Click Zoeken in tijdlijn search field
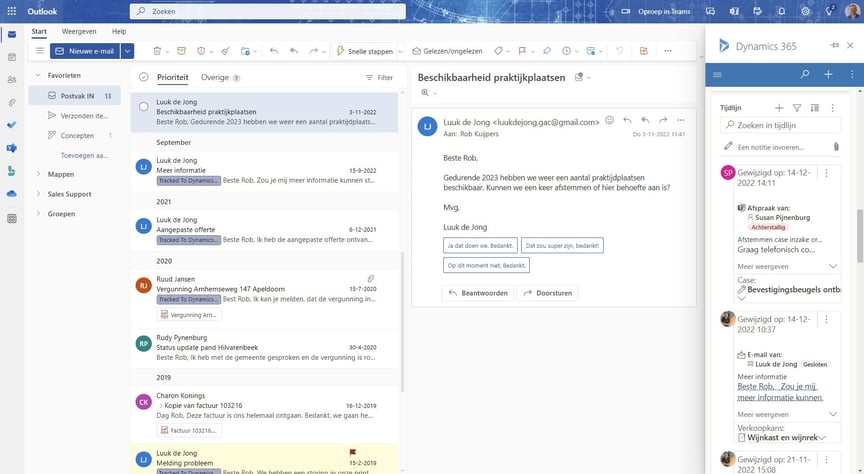 pyautogui.click(x=781, y=125)
